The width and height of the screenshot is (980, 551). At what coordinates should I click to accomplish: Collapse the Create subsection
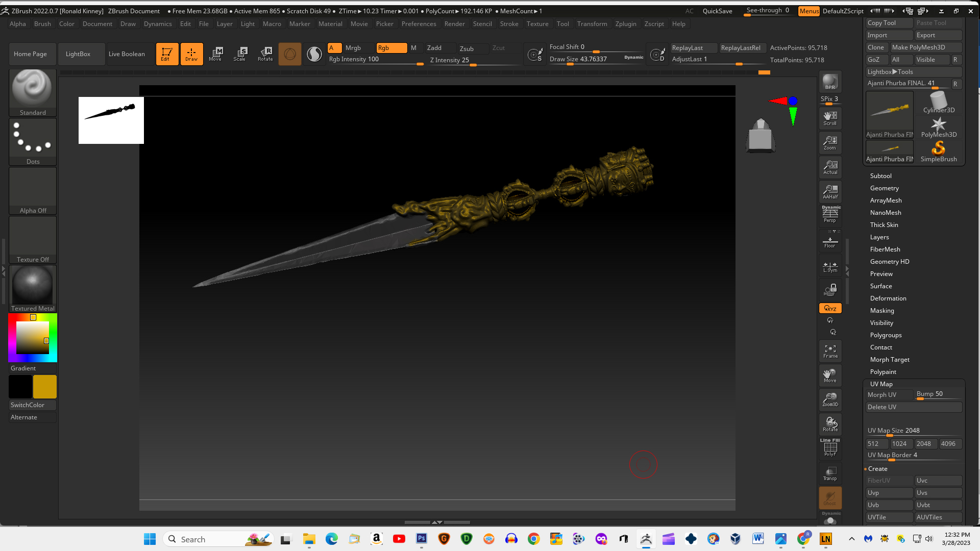tap(878, 469)
